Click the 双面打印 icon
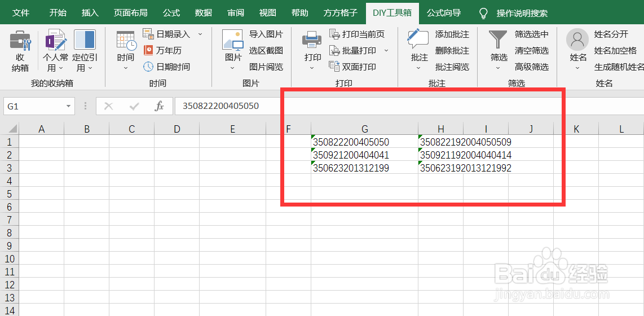 pyautogui.click(x=334, y=66)
